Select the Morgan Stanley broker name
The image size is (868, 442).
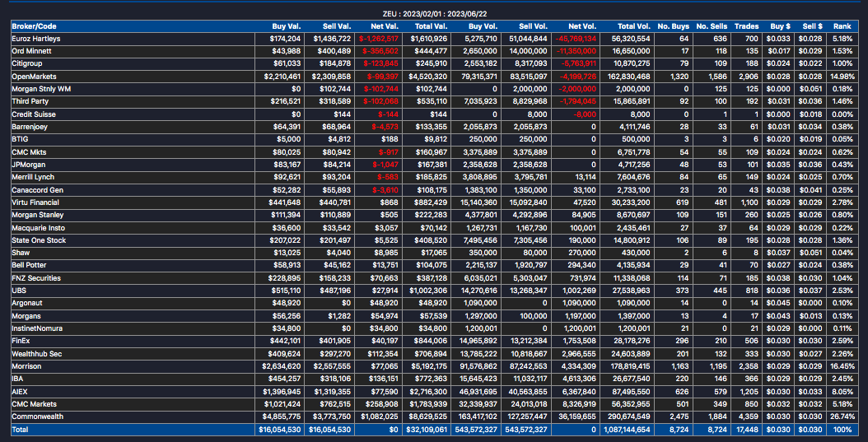click(38, 215)
